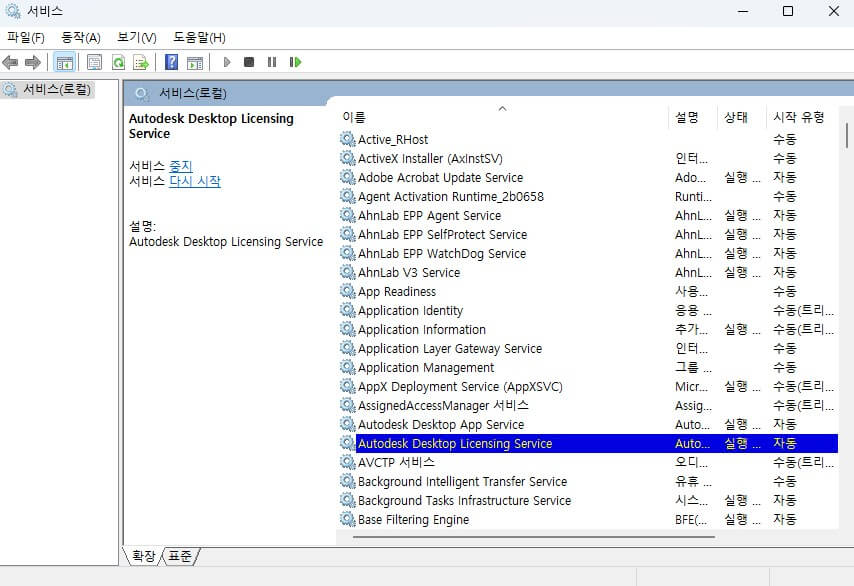Select highlighted Autodesk Desktop Licensing Service row
Image resolution: width=854 pixels, height=586 pixels.
click(x=588, y=443)
